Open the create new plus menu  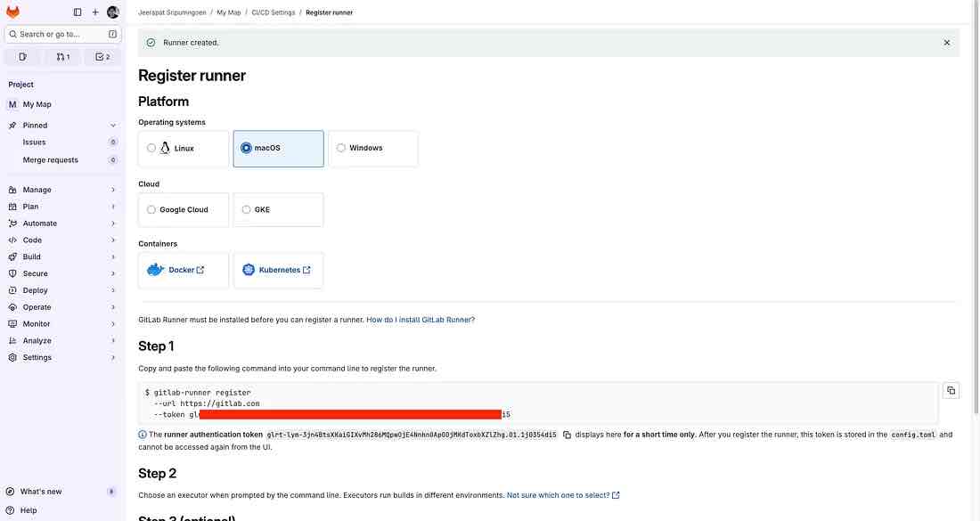click(95, 12)
